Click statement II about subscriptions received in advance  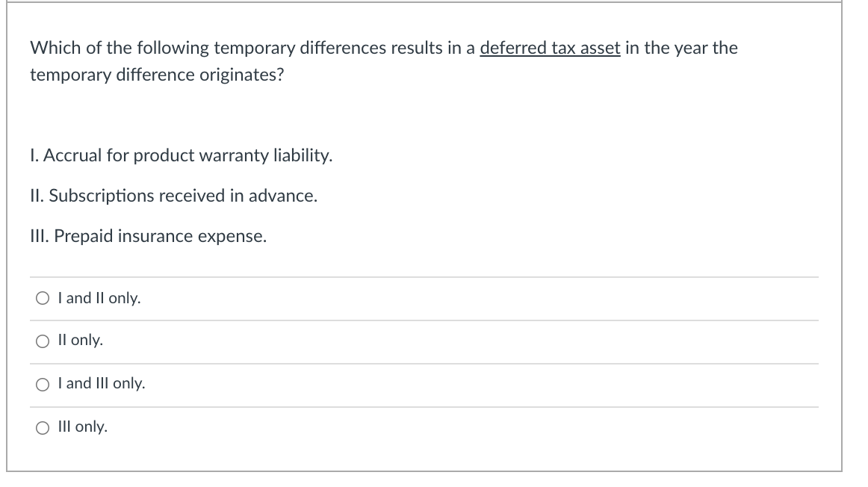[x=173, y=196]
